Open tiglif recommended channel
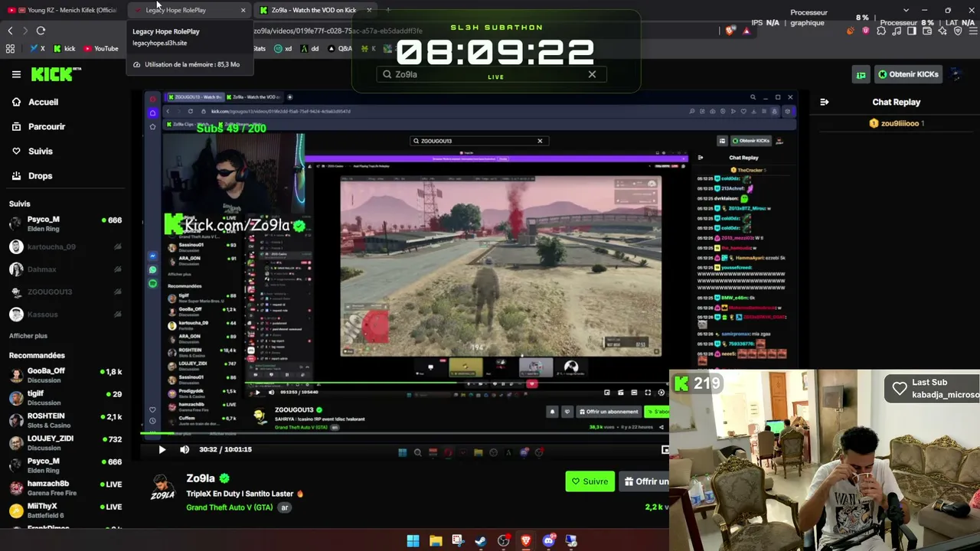 click(65, 398)
